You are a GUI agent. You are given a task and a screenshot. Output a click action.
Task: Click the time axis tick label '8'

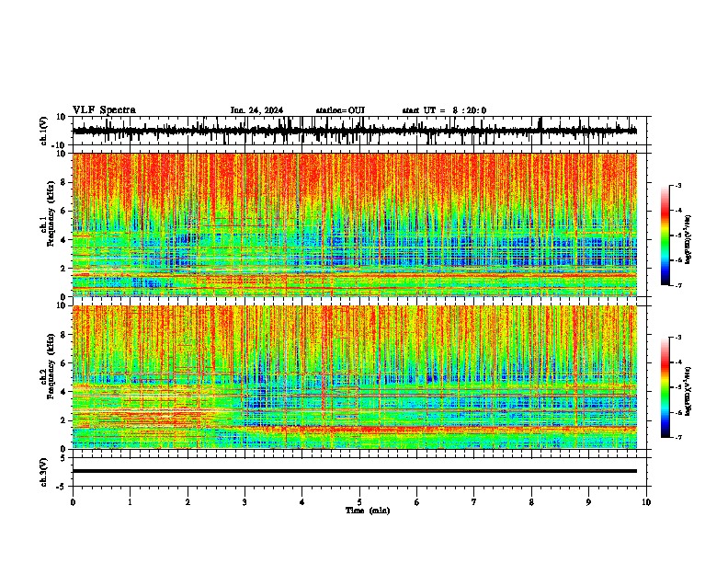tap(531, 502)
